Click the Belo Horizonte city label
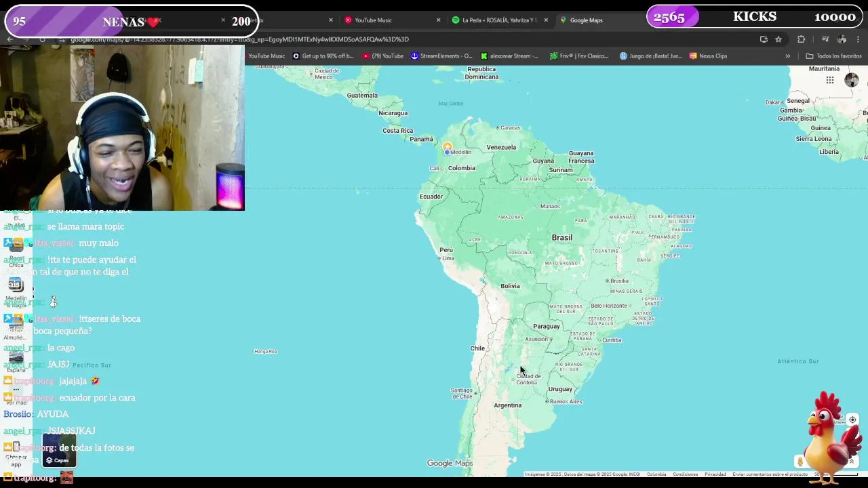 tap(609, 306)
